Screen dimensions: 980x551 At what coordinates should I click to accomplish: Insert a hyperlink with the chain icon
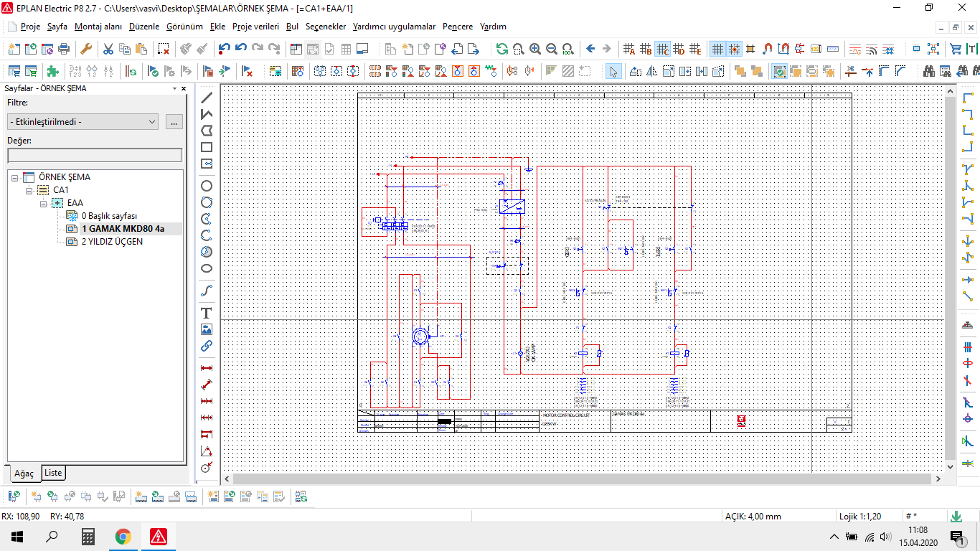[x=207, y=346]
